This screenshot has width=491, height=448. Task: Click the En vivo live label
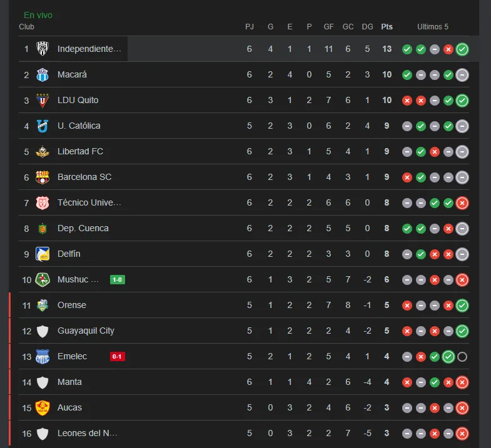(38, 15)
